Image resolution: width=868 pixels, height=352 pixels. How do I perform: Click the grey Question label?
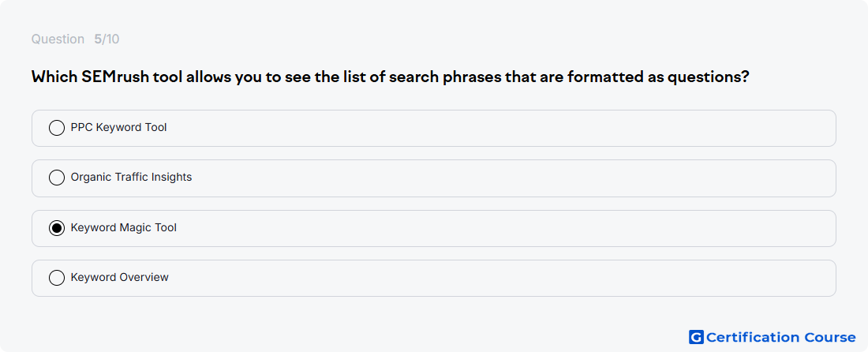[58, 39]
